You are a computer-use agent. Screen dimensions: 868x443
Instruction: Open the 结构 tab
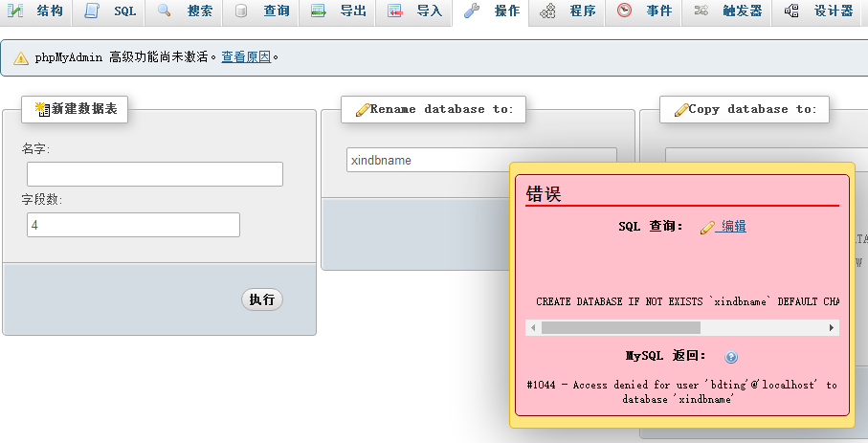point(36,12)
